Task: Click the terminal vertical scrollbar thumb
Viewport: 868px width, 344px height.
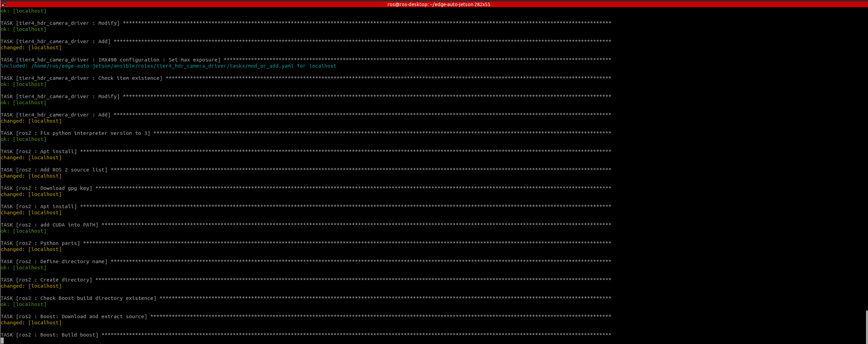Action: click(867, 326)
